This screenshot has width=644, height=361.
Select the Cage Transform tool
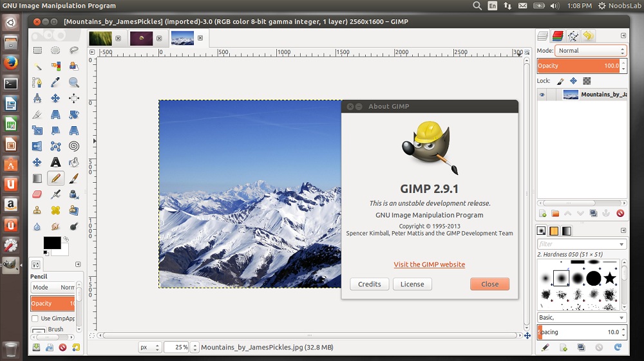tap(55, 147)
